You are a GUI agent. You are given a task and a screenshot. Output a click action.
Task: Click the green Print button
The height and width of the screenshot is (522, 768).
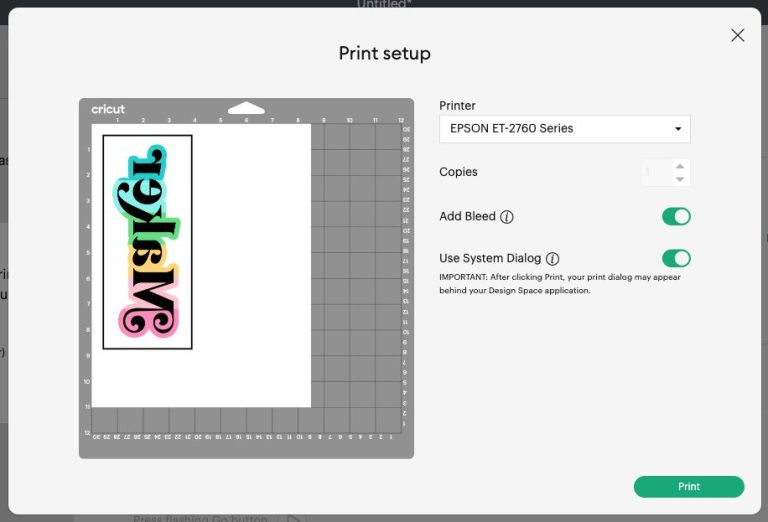(689, 487)
